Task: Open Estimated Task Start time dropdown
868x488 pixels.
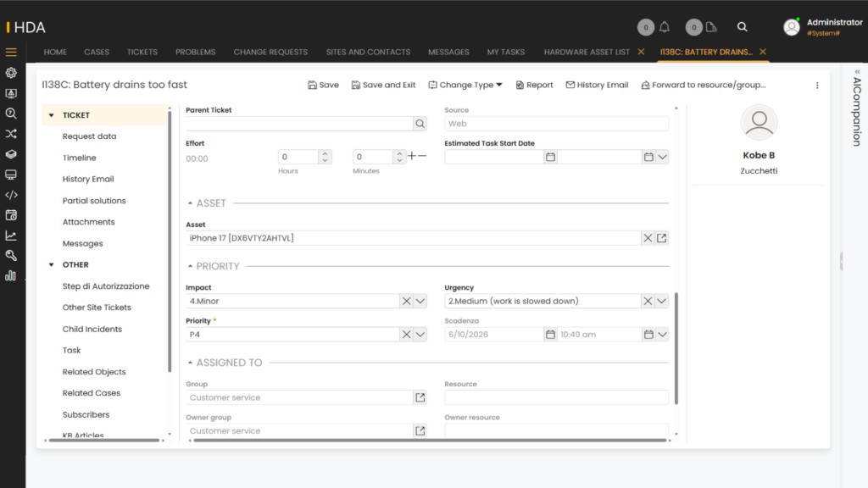Action: tap(662, 157)
